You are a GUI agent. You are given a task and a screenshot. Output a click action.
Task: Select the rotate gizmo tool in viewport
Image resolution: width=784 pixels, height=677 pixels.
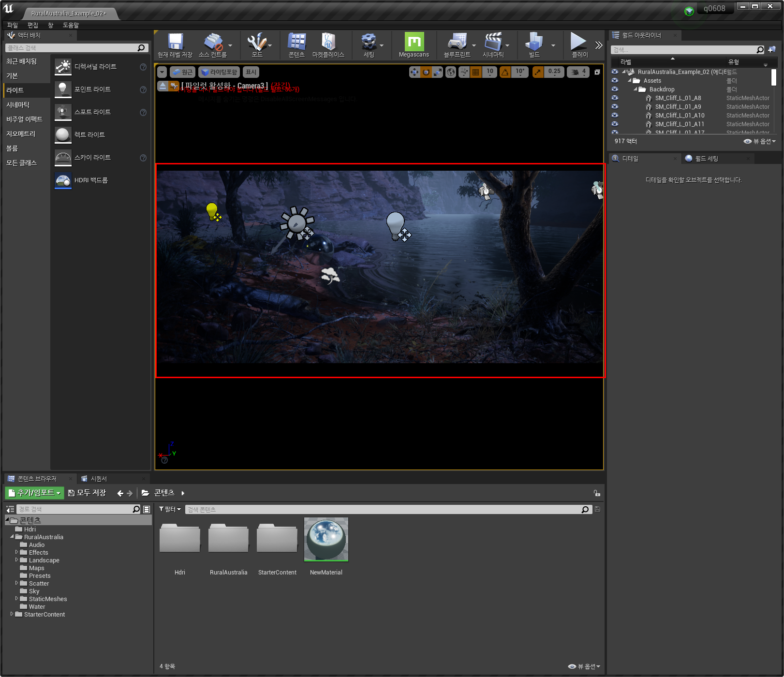tap(426, 72)
